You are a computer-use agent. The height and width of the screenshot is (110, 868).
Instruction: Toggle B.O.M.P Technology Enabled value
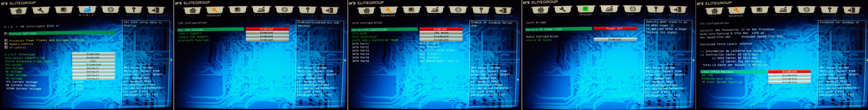pyautogui.click(x=93, y=54)
